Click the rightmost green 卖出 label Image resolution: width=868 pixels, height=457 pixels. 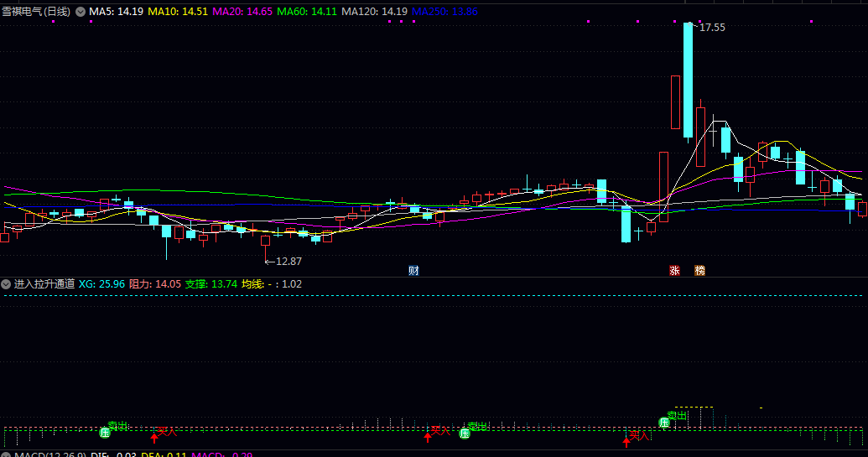point(677,416)
